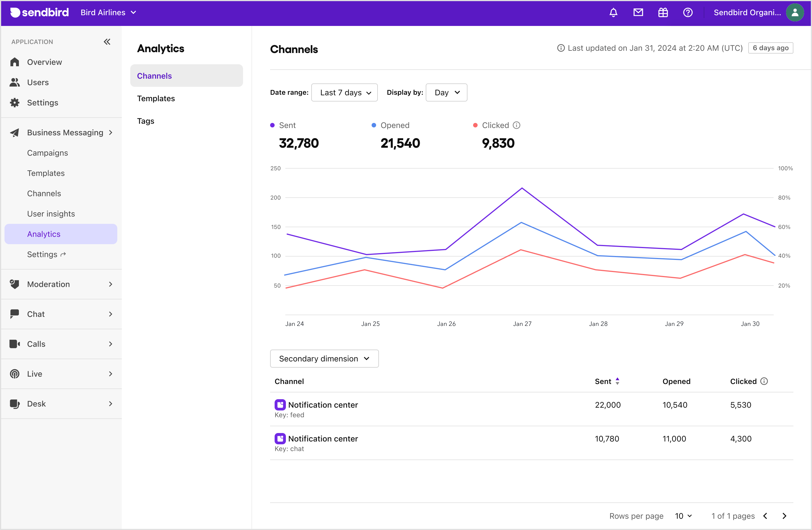Expand the Moderation section chevron

coord(111,284)
